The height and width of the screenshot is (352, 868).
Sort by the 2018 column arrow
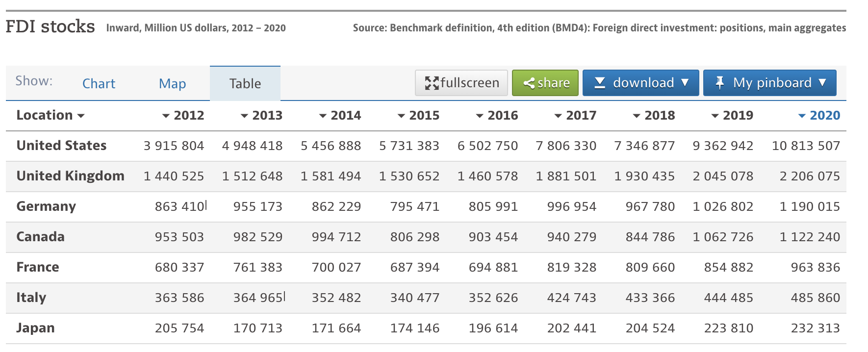pos(637,116)
